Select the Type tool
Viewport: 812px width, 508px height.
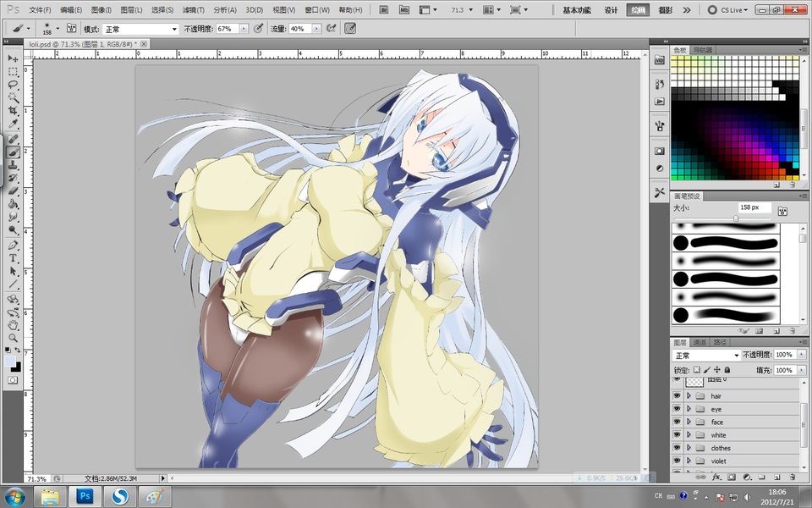coord(13,258)
